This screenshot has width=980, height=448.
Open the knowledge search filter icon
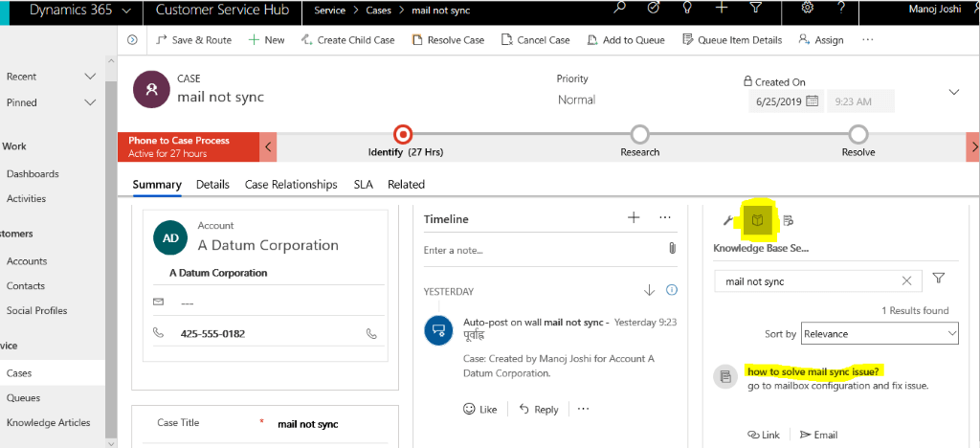click(938, 279)
